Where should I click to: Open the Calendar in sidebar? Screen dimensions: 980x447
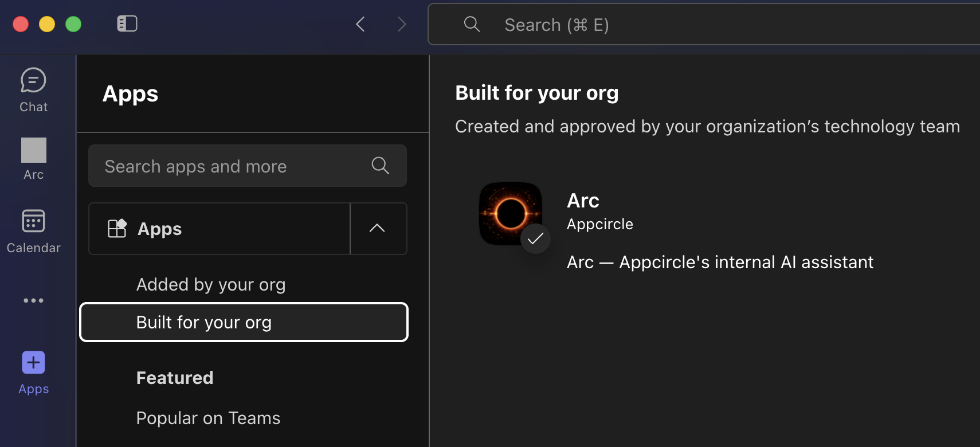coord(33,232)
